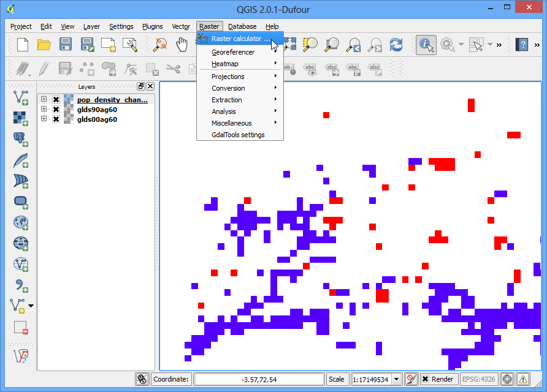Viewport: 547px width, 392px height.
Task: Open project with the folder icon
Action: tap(44, 45)
